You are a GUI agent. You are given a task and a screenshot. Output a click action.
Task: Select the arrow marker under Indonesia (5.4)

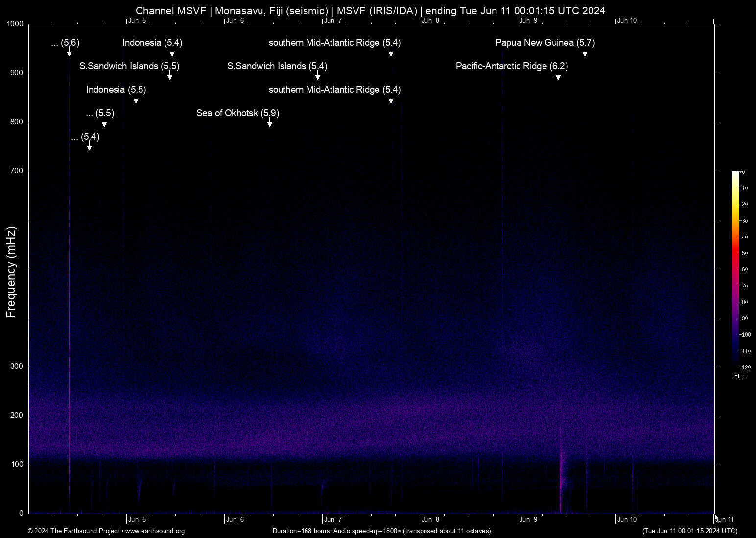tap(172, 52)
